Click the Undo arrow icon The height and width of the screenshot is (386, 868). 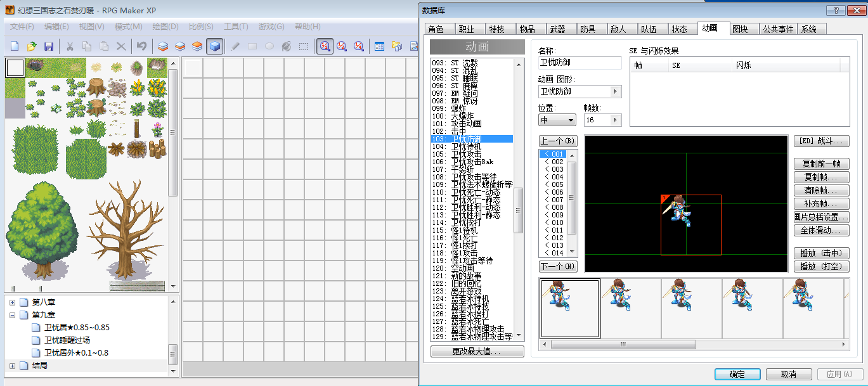point(142,46)
